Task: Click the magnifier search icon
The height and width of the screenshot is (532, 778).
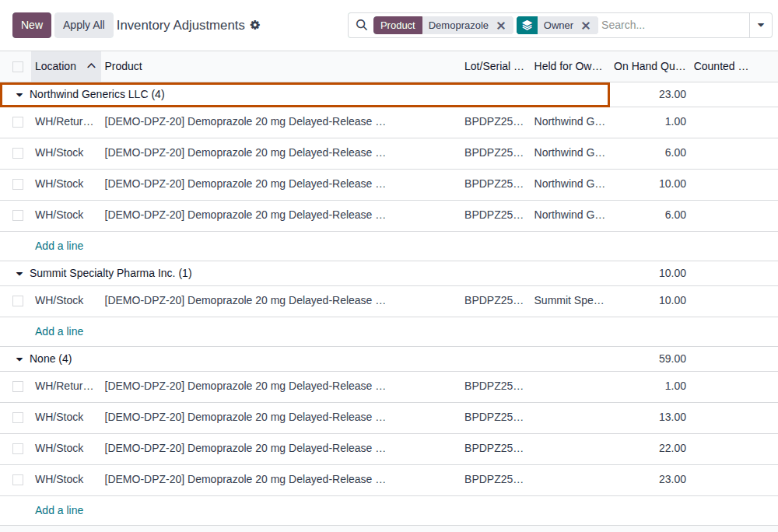Action: (362, 25)
